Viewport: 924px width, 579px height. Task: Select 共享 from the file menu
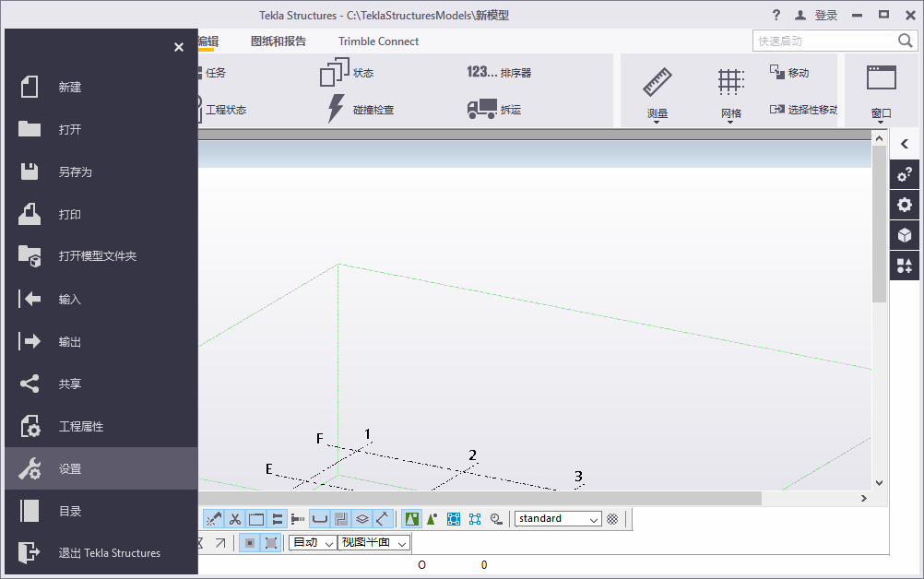coord(101,384)
